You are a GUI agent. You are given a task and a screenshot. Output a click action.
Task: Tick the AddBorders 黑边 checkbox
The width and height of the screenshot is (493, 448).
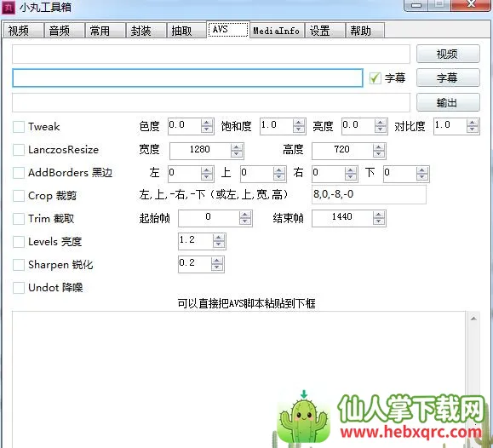[x=19, y=173]
